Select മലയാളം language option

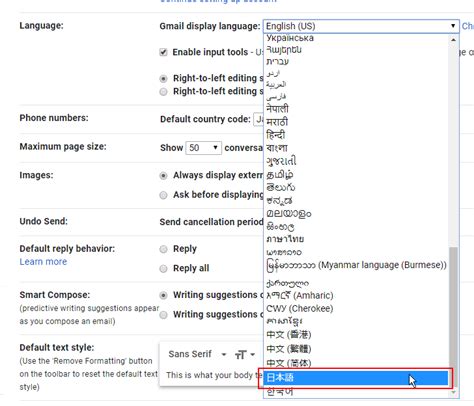356,213
